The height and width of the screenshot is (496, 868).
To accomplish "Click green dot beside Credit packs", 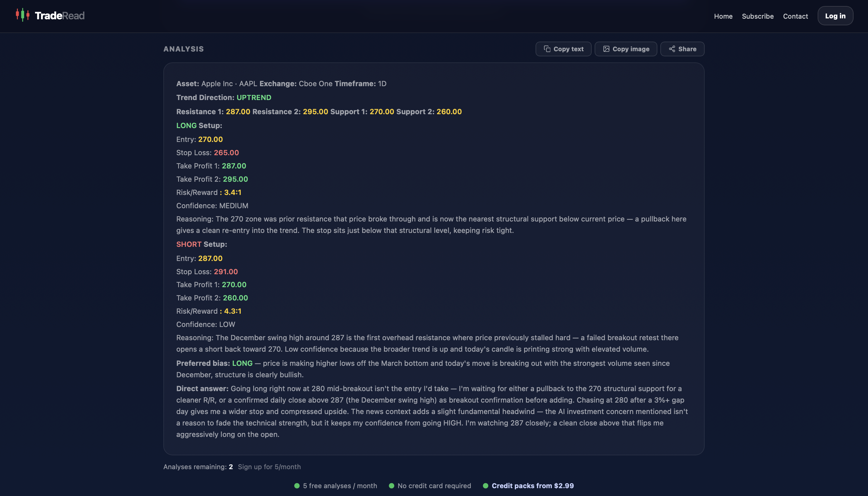I will pyautogui.click(x=486, y=486).
